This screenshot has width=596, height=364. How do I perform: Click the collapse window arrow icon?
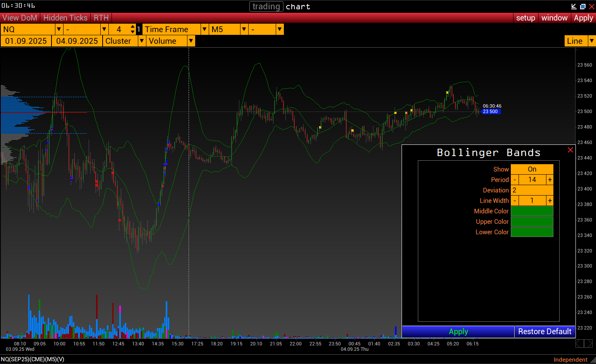(x=574, y=6)
